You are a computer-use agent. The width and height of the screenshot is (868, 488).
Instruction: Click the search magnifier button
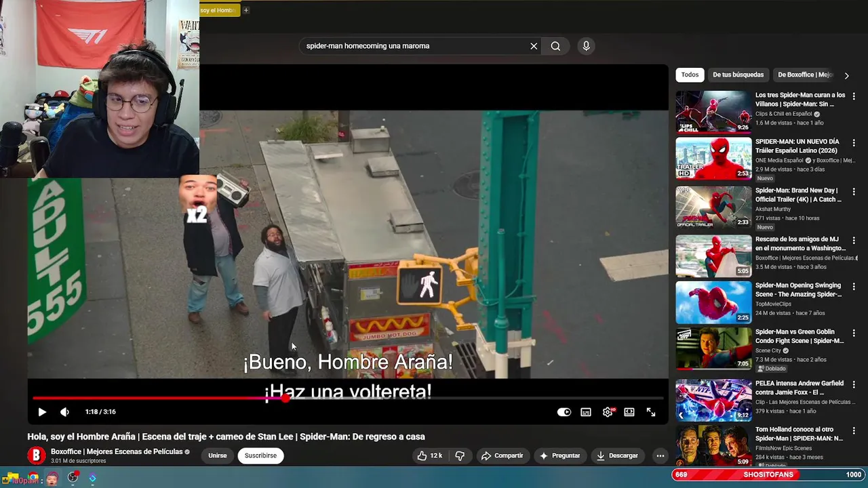click(555, 46)
